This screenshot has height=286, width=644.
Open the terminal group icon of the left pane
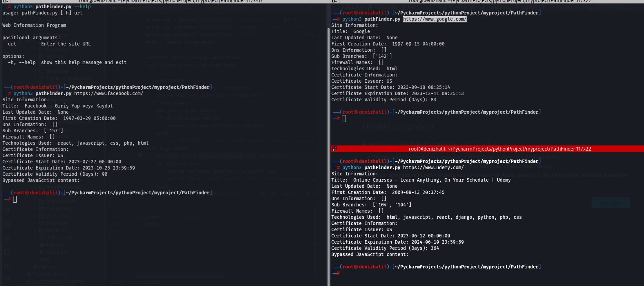[x=5, y=1]
